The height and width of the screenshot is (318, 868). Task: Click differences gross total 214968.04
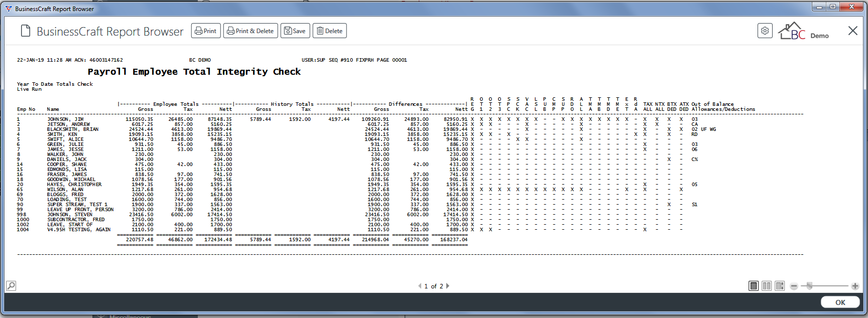(375, 240)
